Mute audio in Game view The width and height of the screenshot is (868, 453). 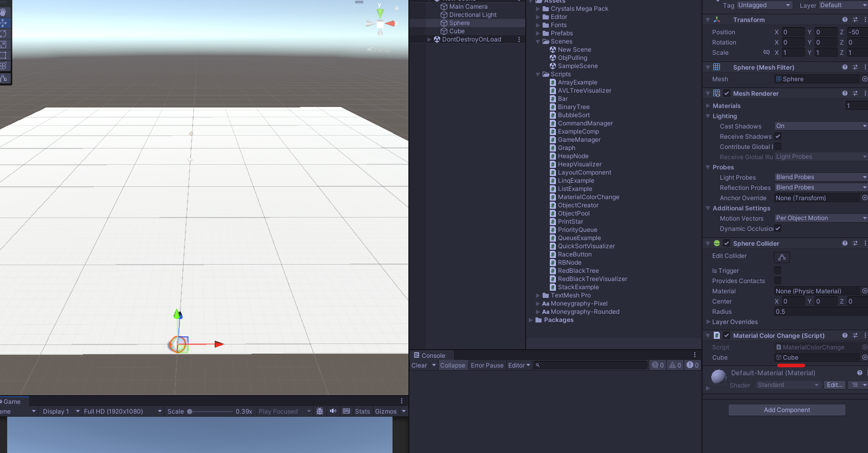(x=333, y=411)
